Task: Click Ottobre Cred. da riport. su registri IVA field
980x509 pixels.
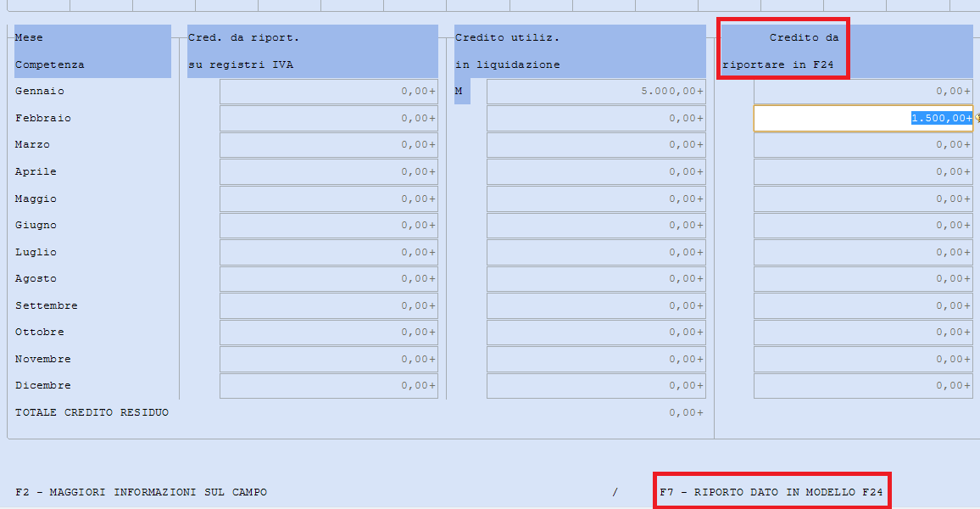Action: click(329, 332)
